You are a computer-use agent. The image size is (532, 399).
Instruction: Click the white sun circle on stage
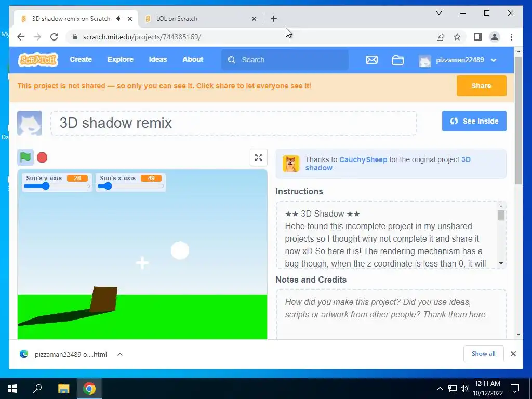180,250
